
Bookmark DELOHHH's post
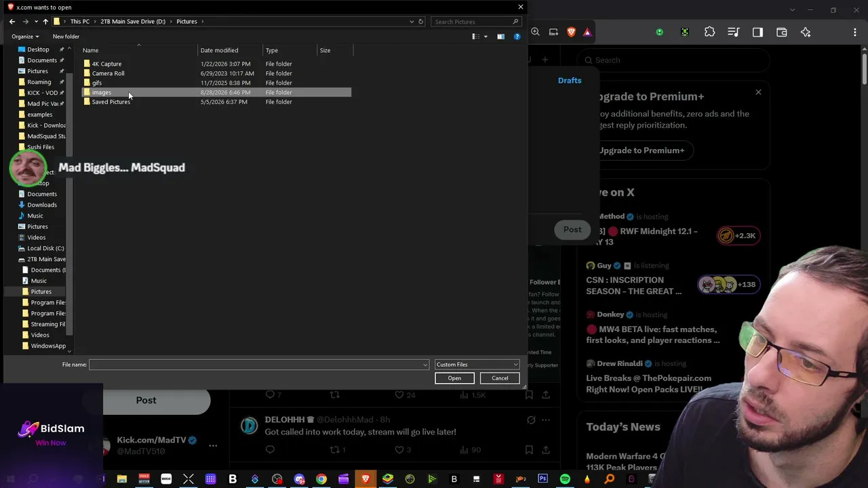click(529, 449)
